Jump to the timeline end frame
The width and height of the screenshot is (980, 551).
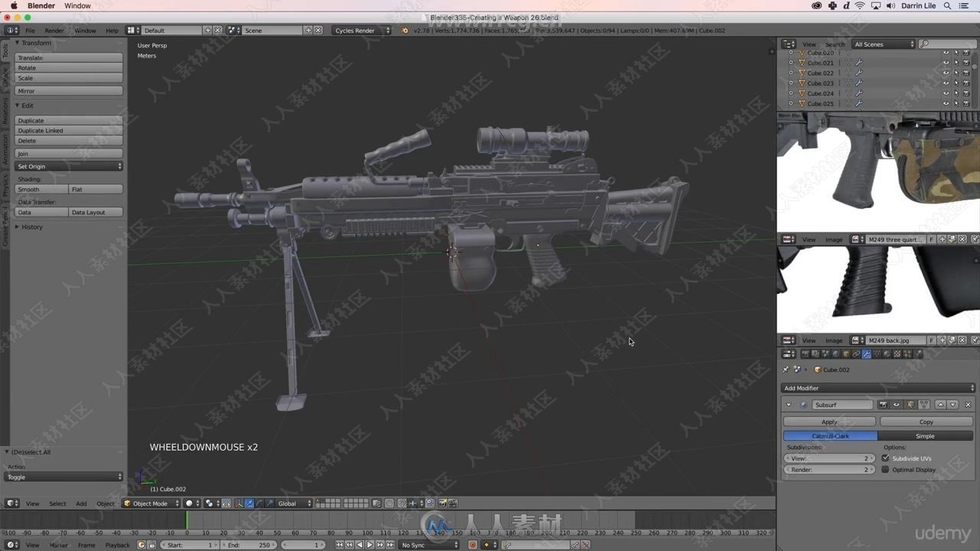pos(390,545)
